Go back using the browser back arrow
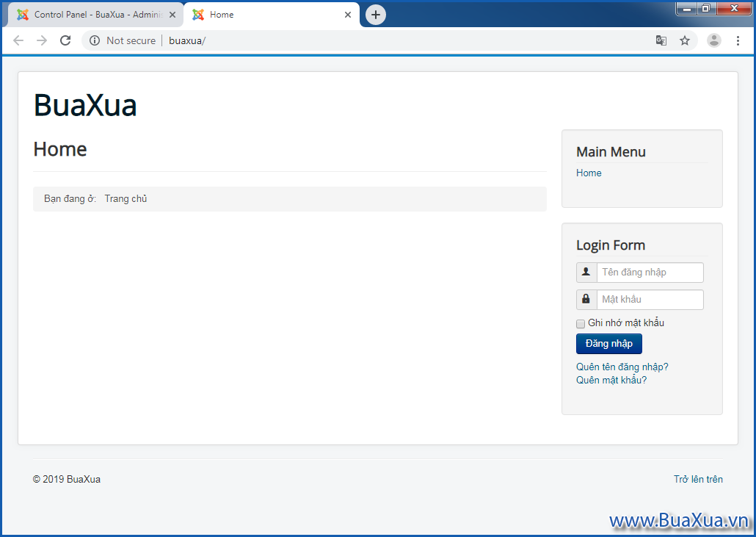Image resolution: width=756 pixels, height=537 pixels. pos(18,40)
